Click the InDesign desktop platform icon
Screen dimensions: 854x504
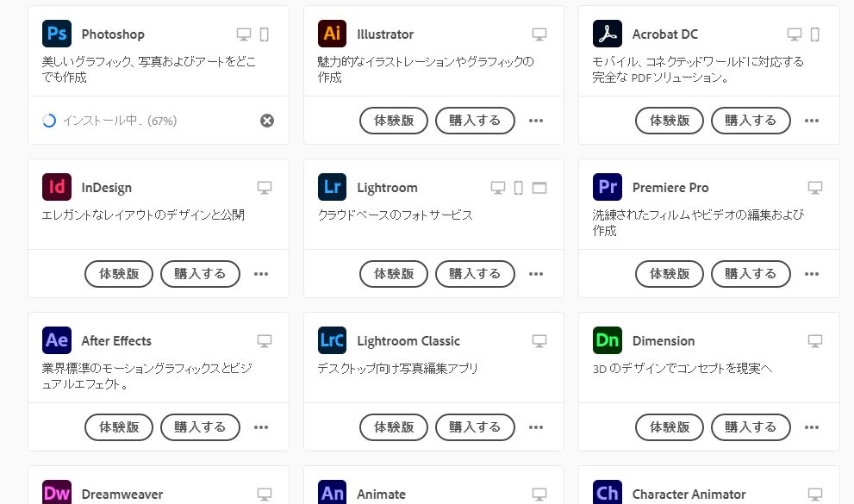click(265, 188)
